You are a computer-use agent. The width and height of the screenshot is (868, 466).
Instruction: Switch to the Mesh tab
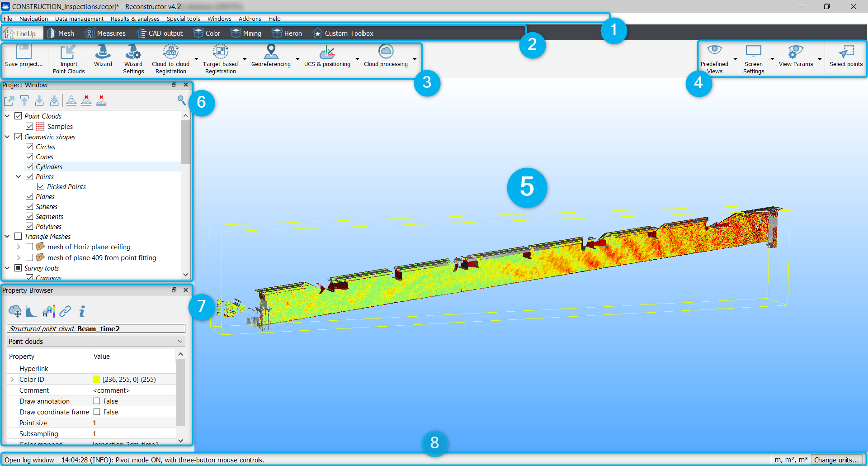tap(61, 33)
